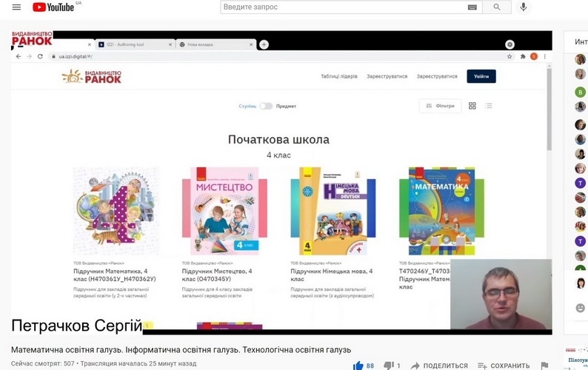The width and height of the screenshot is (588, 370).
Task: Close the Нова вкладка tab
Action: pos(251,44)
